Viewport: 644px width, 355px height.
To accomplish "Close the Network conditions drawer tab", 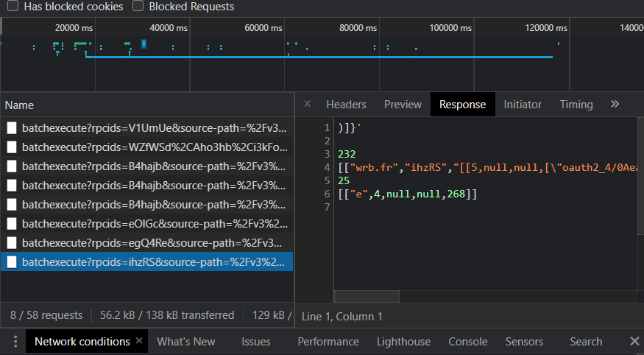I will point(139,342).
